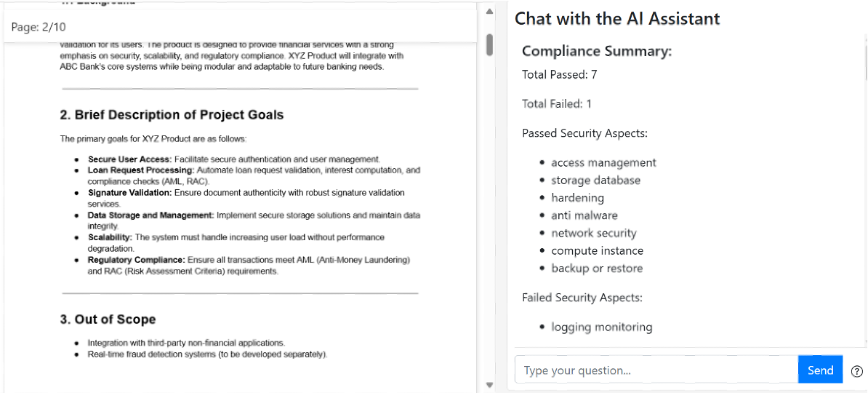Click the 'Compliance Summary:' heading

tap(597, 51)
